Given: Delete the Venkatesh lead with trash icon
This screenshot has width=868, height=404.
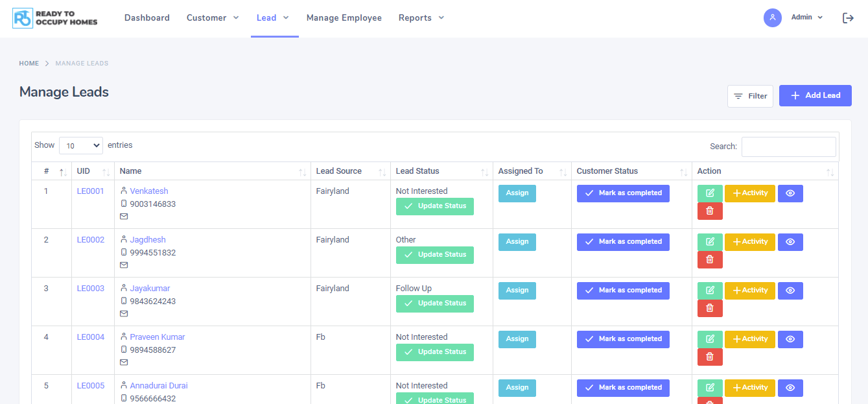Looking at the screenshot, I should click(710, 211).
